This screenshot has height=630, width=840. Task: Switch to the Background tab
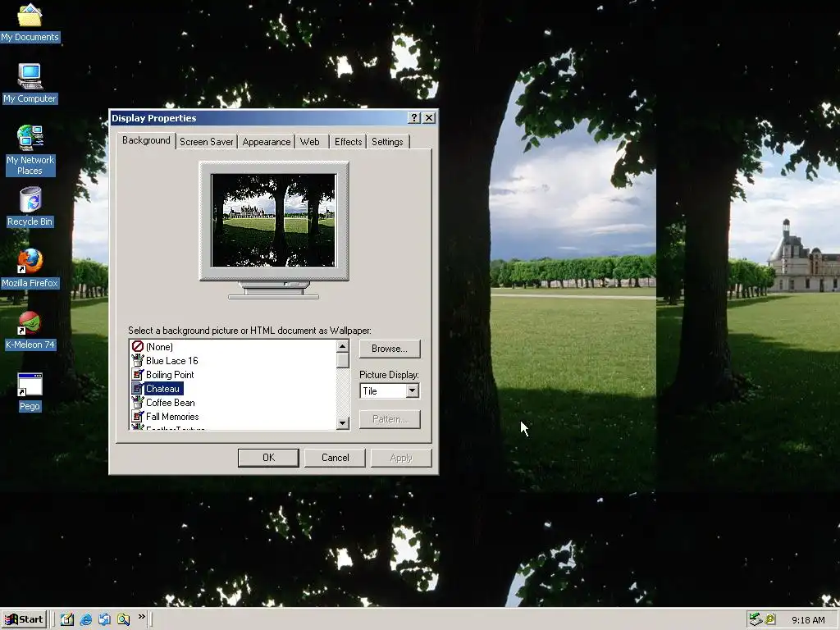(x=146, y=140)
